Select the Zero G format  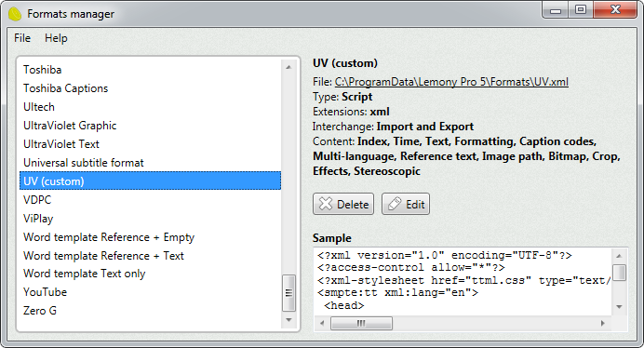(151, 311)
